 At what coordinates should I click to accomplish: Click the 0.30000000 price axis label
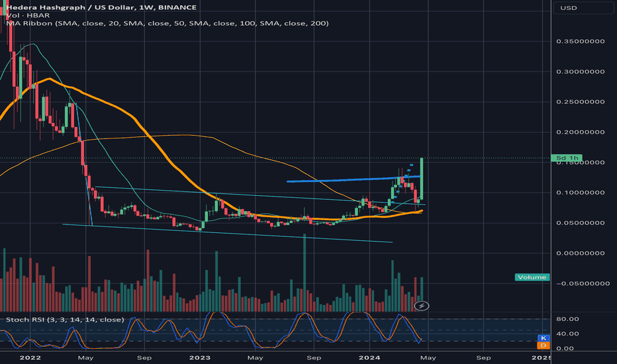tap(581, 71)
